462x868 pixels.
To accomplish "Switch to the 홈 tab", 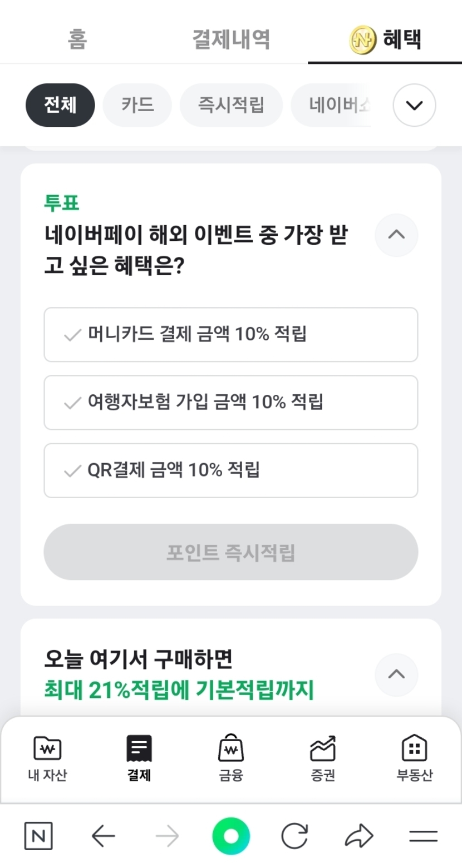I will tap(77, 39).
